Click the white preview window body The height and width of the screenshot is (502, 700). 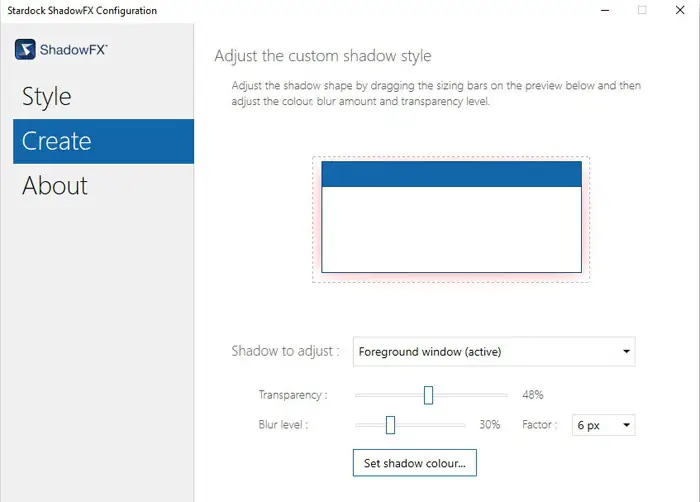pos(451,230)
